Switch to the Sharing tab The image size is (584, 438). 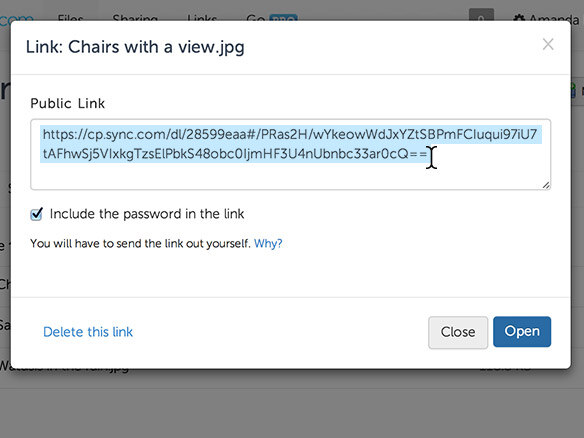point(135,18)
